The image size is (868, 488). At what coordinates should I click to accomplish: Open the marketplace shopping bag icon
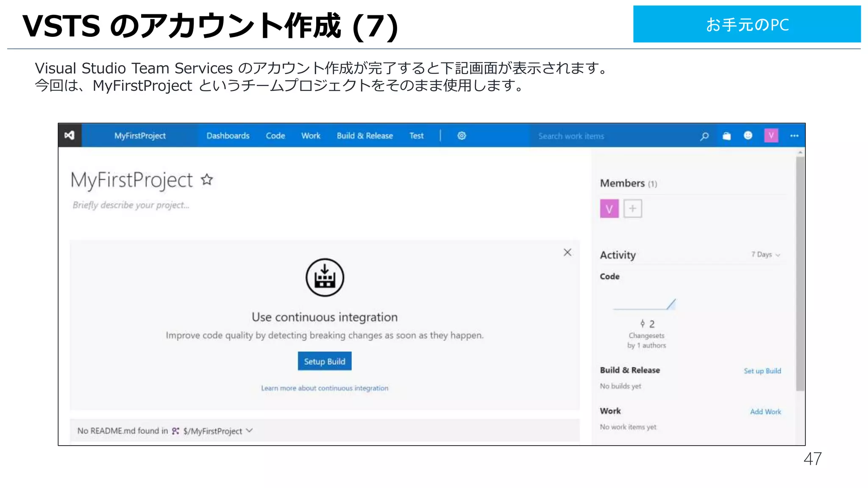[726, 136]
